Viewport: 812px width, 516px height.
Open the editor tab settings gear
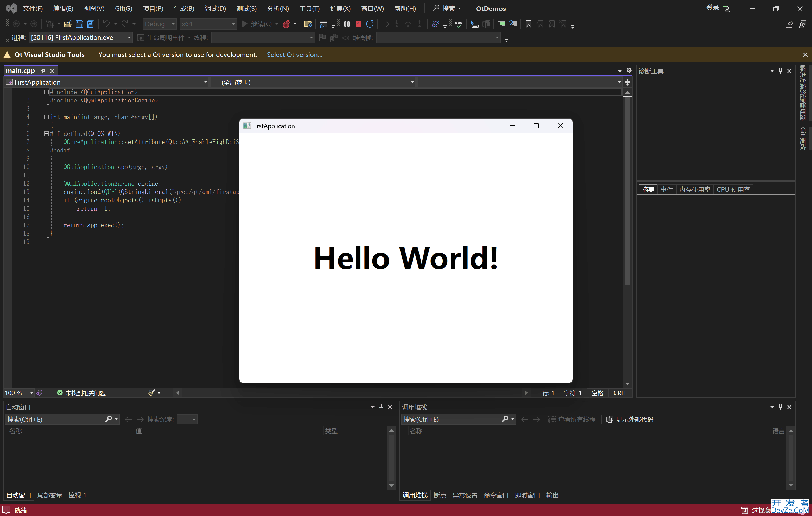coord(629,70)
